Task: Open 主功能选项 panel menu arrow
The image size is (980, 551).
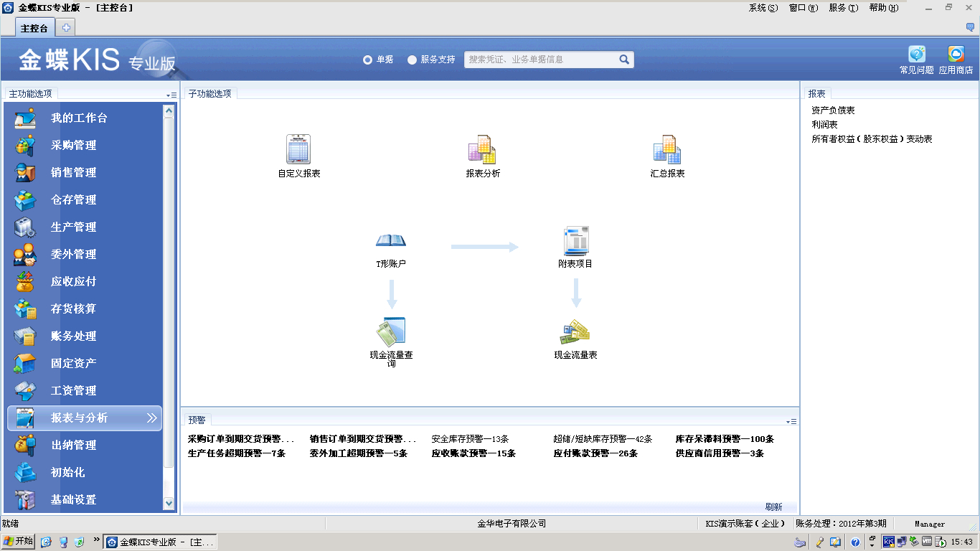Action: pos(171,95)
